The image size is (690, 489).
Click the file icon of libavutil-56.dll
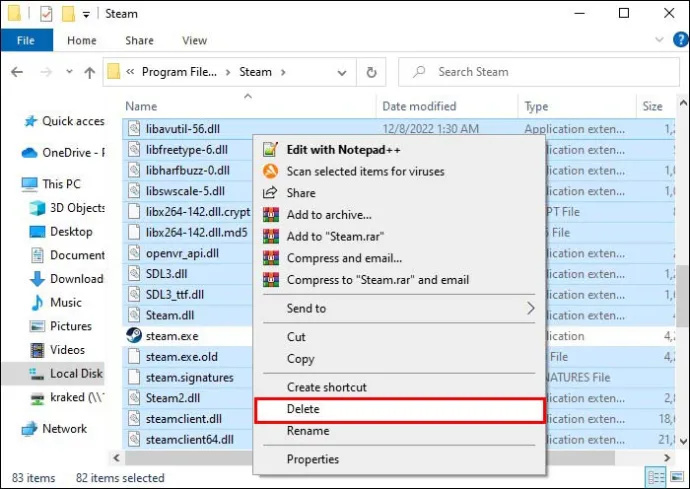(x=134, y=129)
